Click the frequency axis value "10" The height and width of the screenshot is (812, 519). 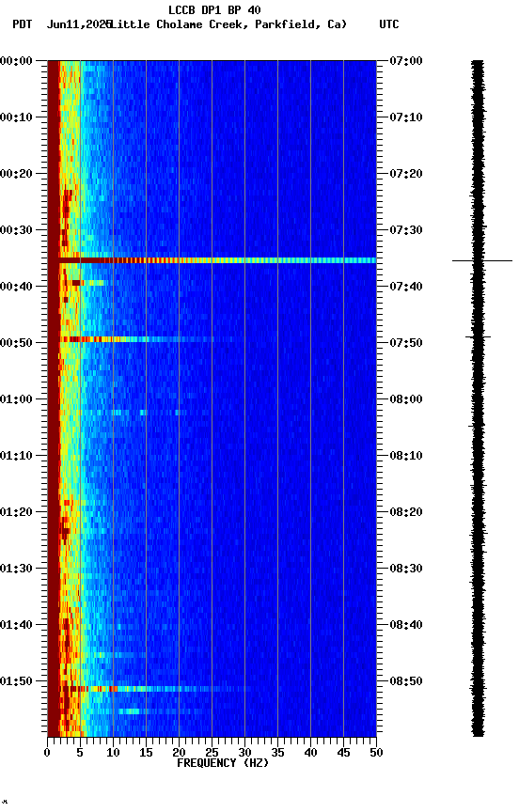(113, 753)
